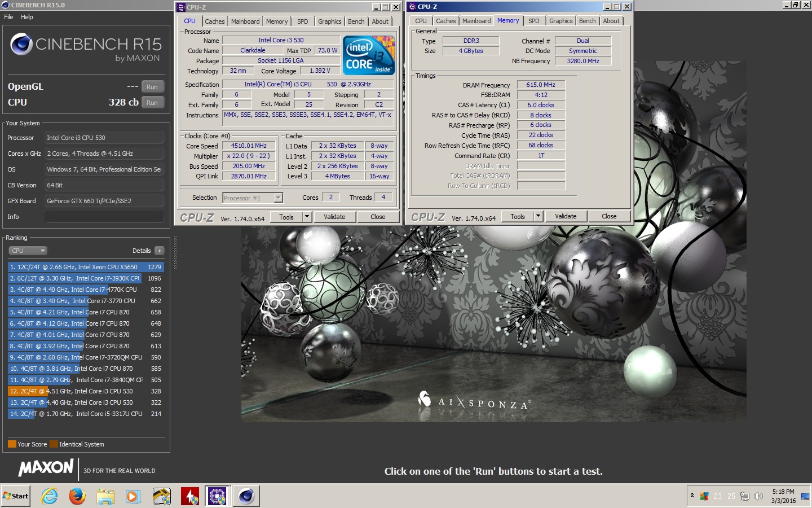Image resolution: width=812 pixels, height=508 pixels.
Task: Switch to SPD tab in left CPU-Z
Action: tap(303, 21)
